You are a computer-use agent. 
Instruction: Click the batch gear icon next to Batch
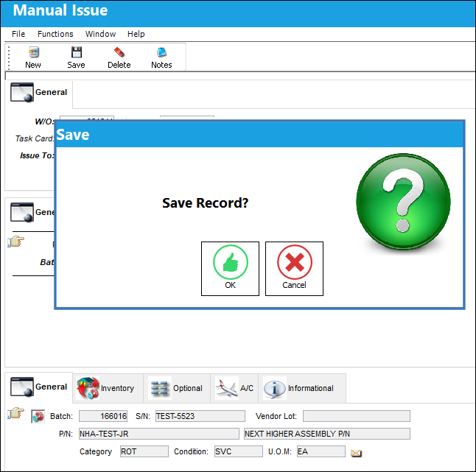tap(38, 417)
